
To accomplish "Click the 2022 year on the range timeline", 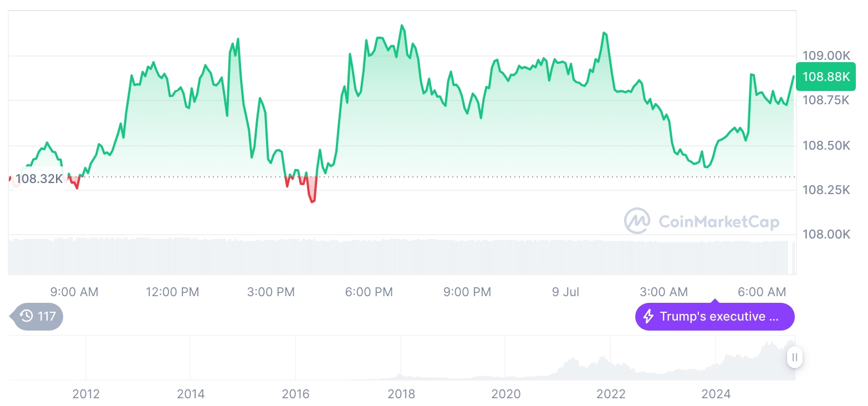I will coord(611,394).
